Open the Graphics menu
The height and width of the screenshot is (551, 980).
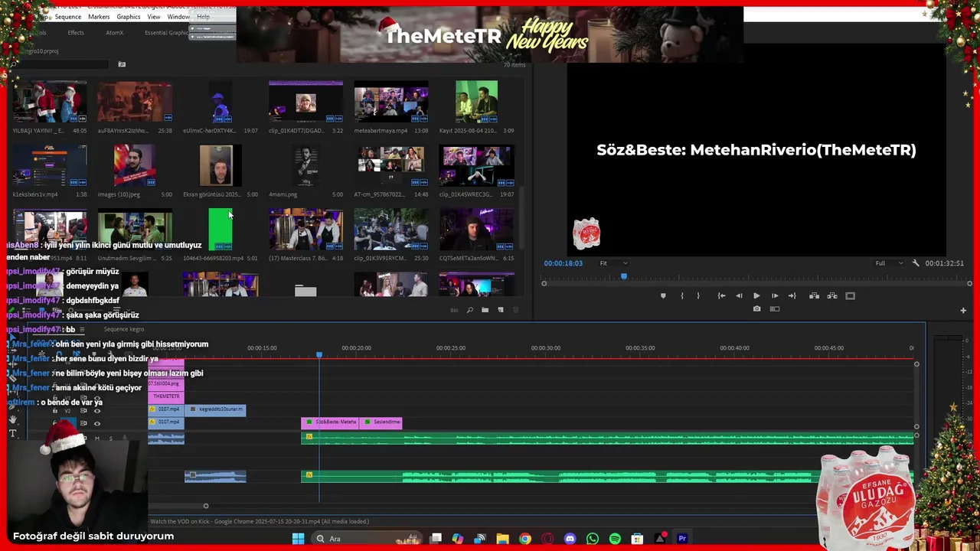coord(129,17)
